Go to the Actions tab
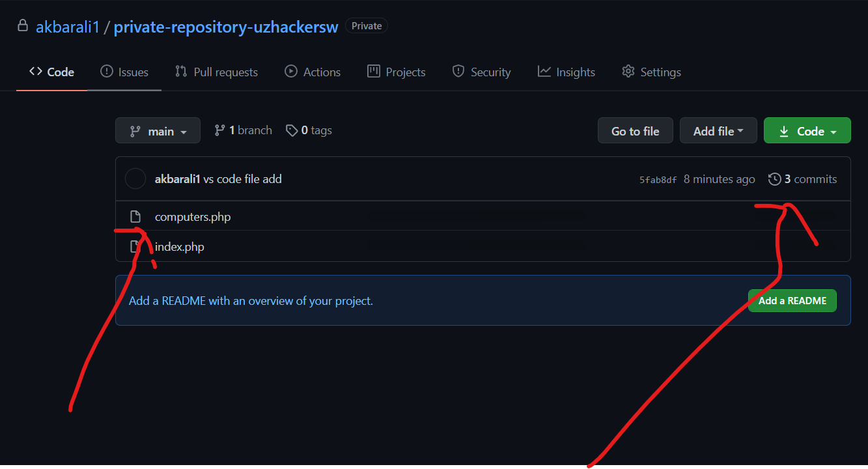Image resolution: width=868 pixels, height=469 pixels. 313,72
